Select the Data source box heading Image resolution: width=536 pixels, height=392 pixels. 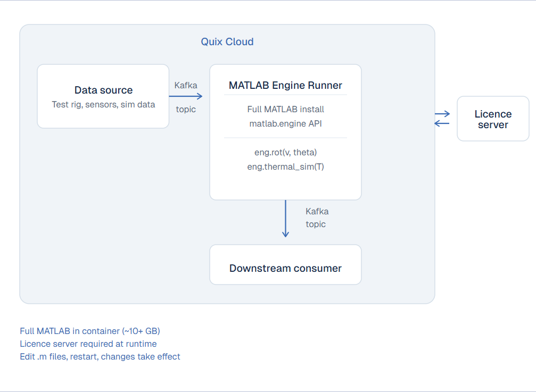104,90
